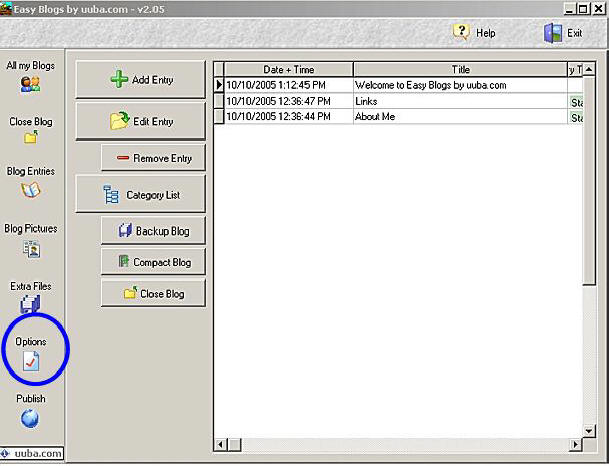Select the Title column header
Viewport: 609px width, 466px height.
click(461, 70)
